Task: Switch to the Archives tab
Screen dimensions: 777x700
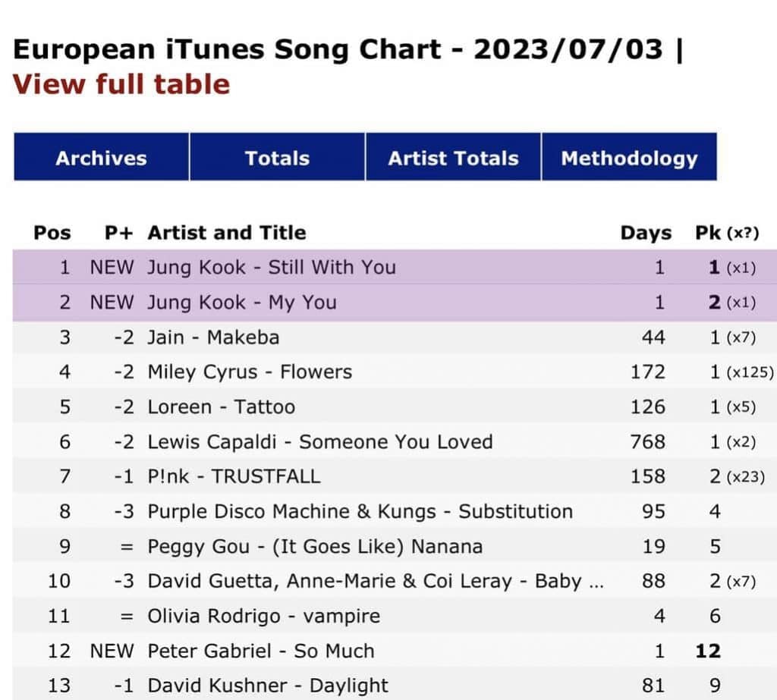Action: 101,158
